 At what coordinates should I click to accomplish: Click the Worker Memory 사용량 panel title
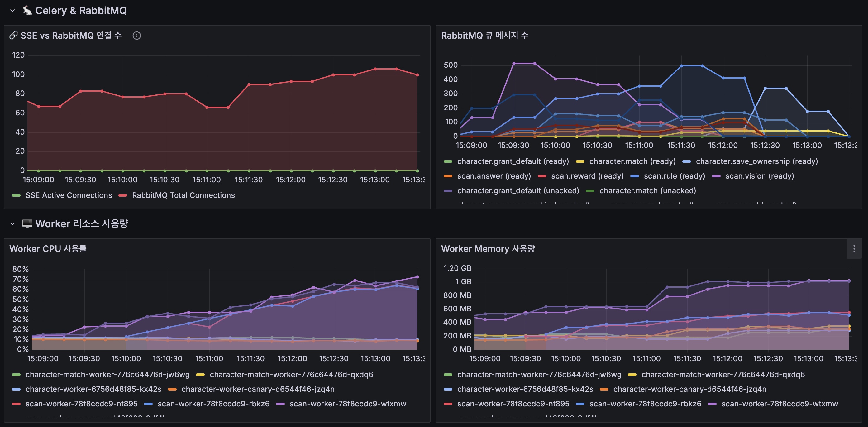pos(488,249)
